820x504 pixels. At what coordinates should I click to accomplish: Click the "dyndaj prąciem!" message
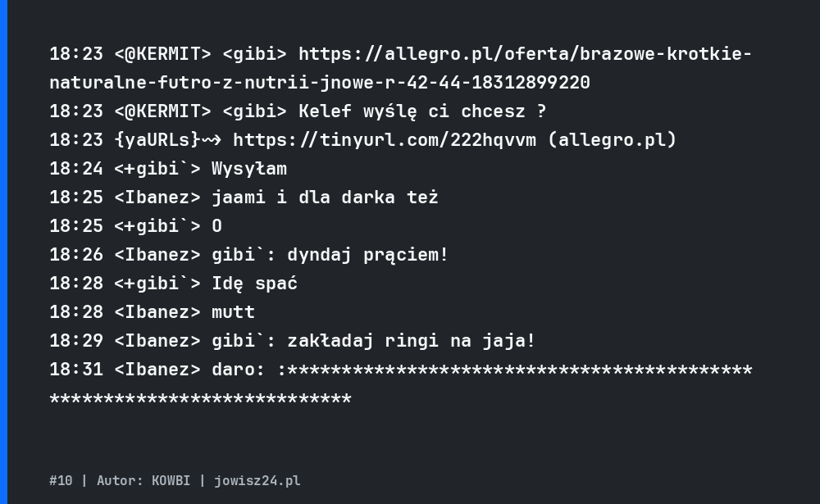[x=368, y=255]
